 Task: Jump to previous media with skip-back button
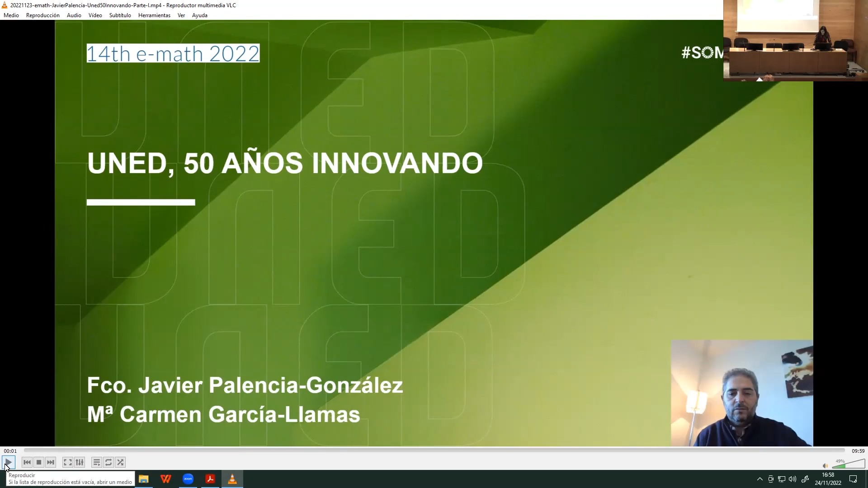27,462
